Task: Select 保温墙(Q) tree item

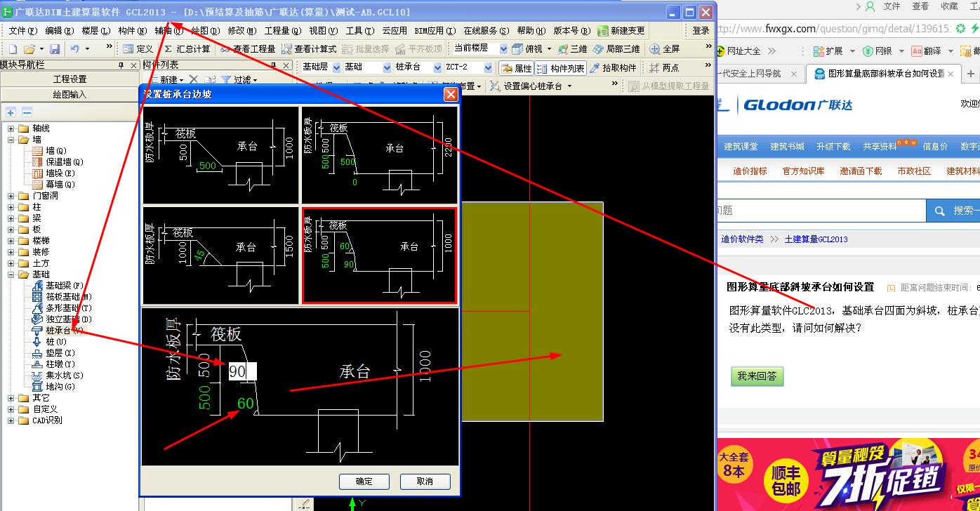Action: 58,162
